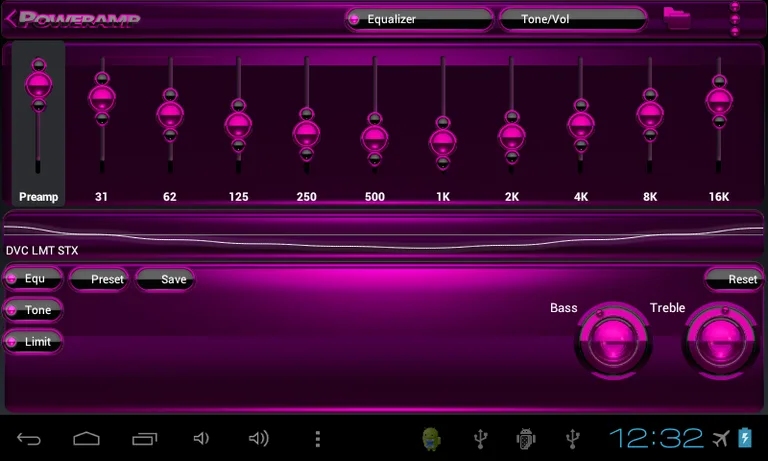Toggle the Equ enable switch
Screen dimensions: 768x461
pos(33,279)
